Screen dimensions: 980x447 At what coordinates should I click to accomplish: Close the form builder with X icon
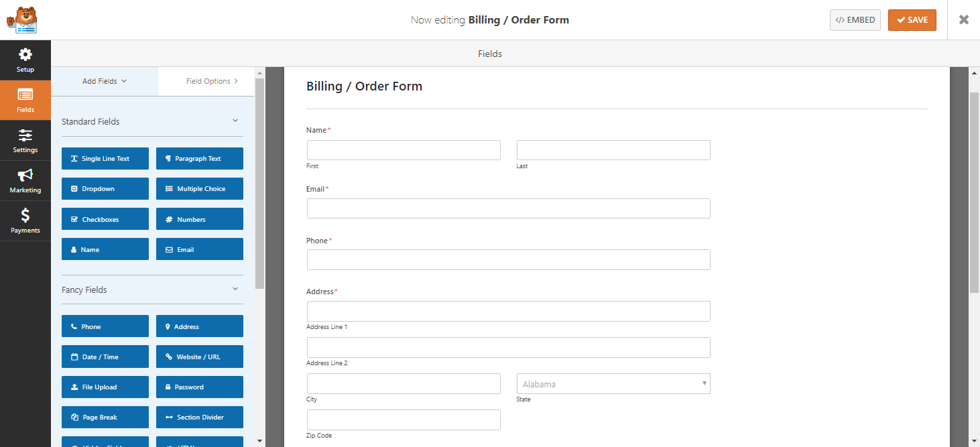point(964,19)
